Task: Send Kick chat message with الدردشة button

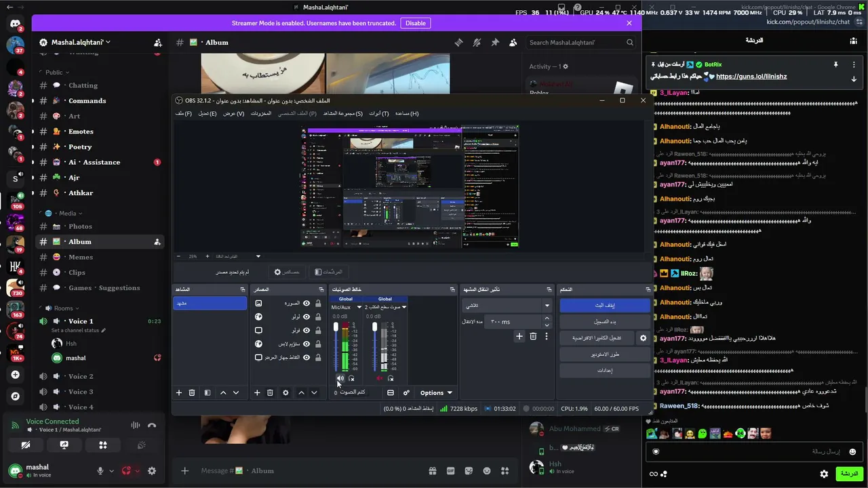Action: coord(849,474)
